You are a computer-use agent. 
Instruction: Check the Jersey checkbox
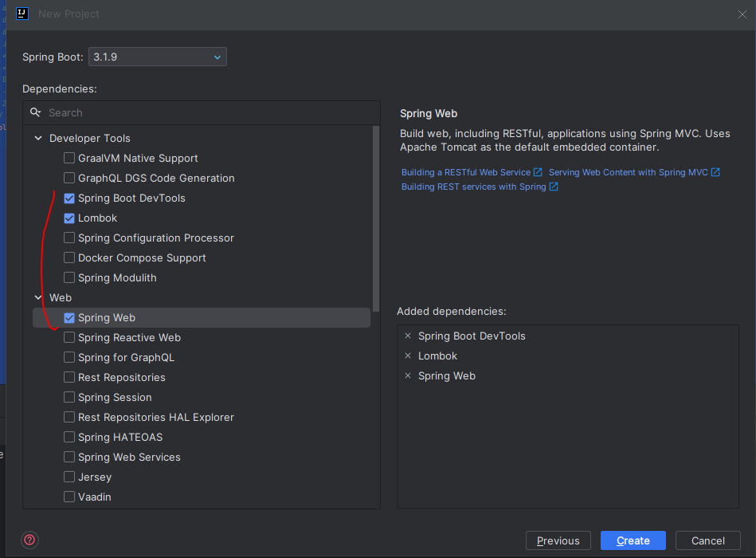click(x=69, y=477)
